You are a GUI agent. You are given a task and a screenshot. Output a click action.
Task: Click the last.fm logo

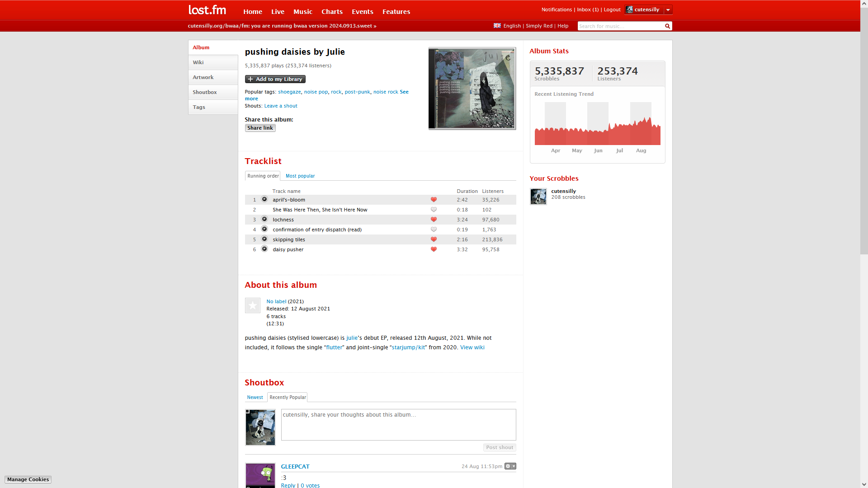pos(207,10)
